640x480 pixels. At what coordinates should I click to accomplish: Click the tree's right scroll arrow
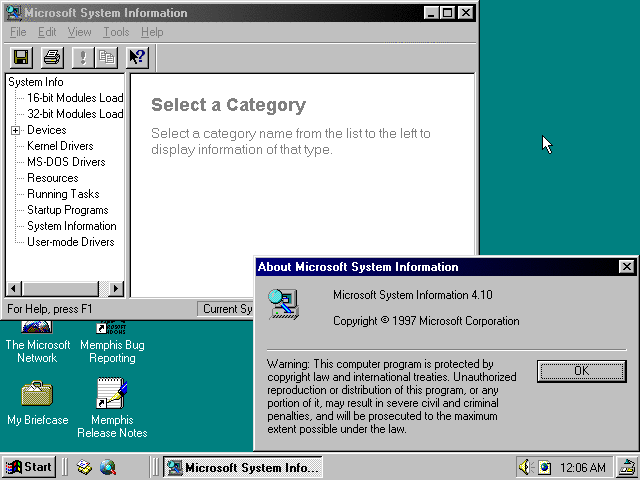click(116, 289)
